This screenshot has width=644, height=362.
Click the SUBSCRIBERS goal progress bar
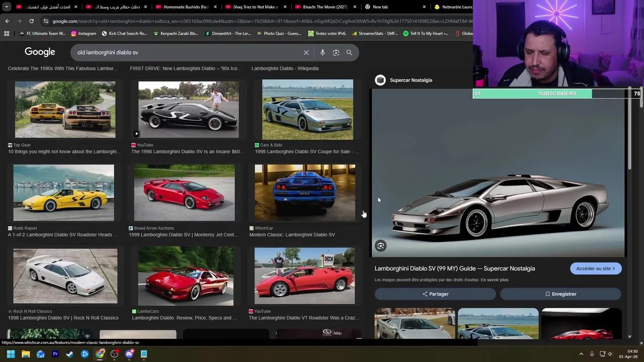pyautogui.click(x=557, y=94)
